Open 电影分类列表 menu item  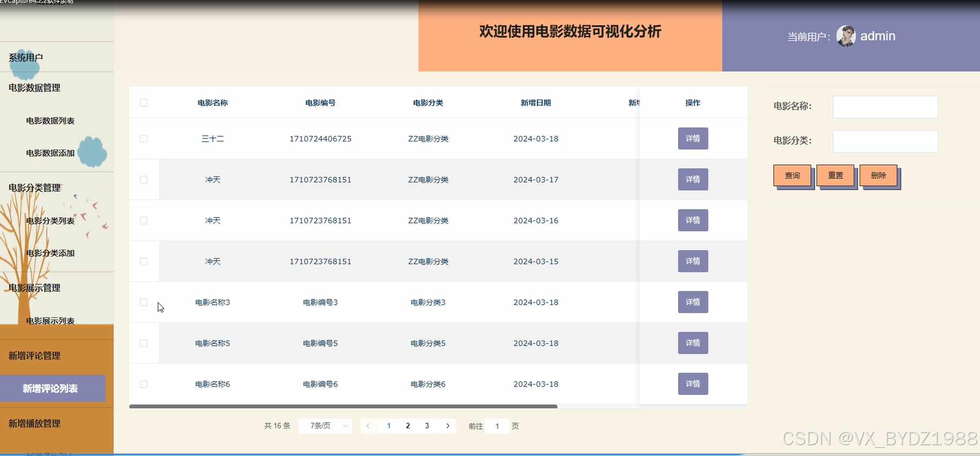click(x=50, y=221)
